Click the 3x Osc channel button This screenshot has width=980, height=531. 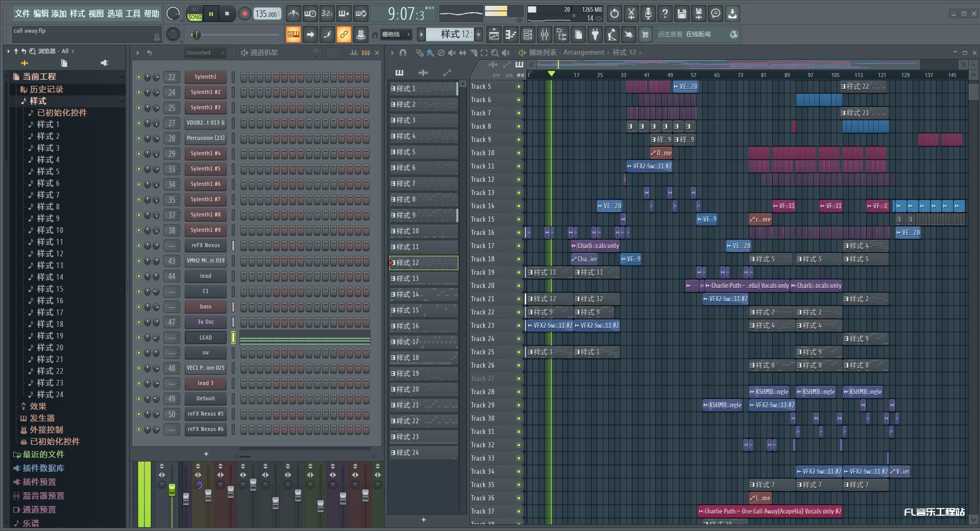205,322
